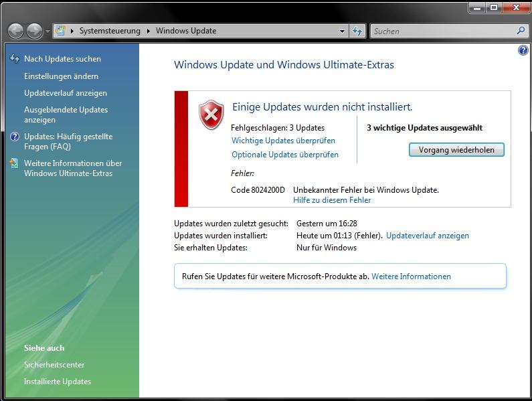
Task: Click the Forward navigation arrow
Action: point(35,31)
